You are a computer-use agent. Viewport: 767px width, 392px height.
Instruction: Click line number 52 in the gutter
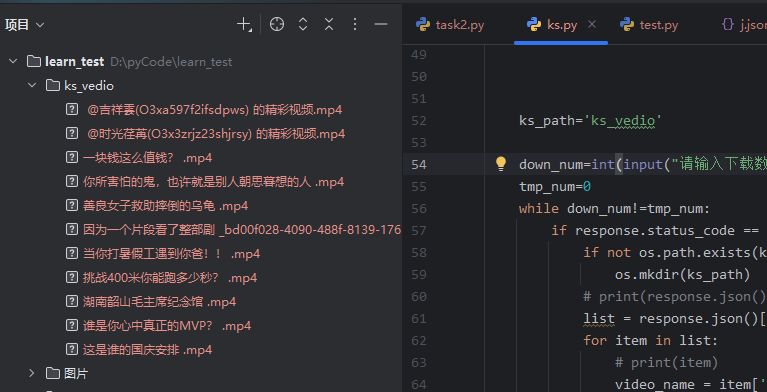point(419,121)
